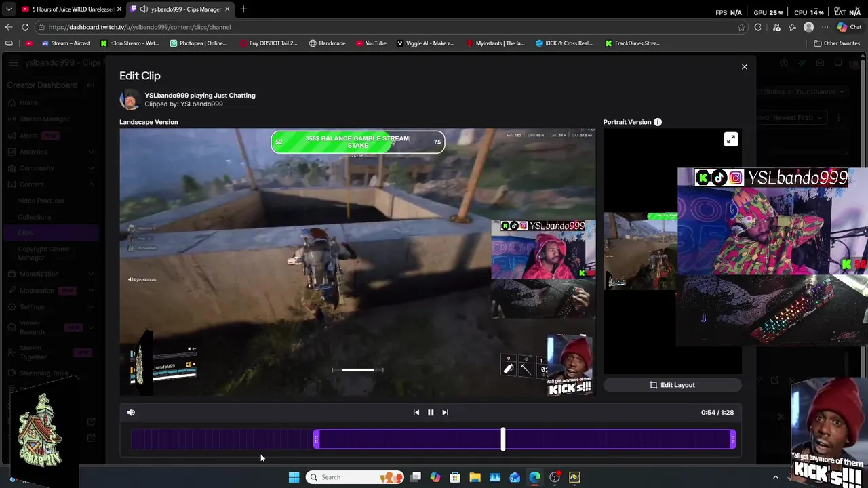
Task: Click the untrimmed section of the clip timeline
Action: 222,440
